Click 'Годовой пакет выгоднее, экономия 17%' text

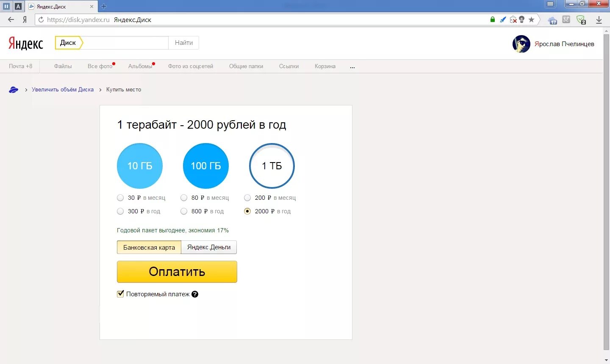(173, 230)
